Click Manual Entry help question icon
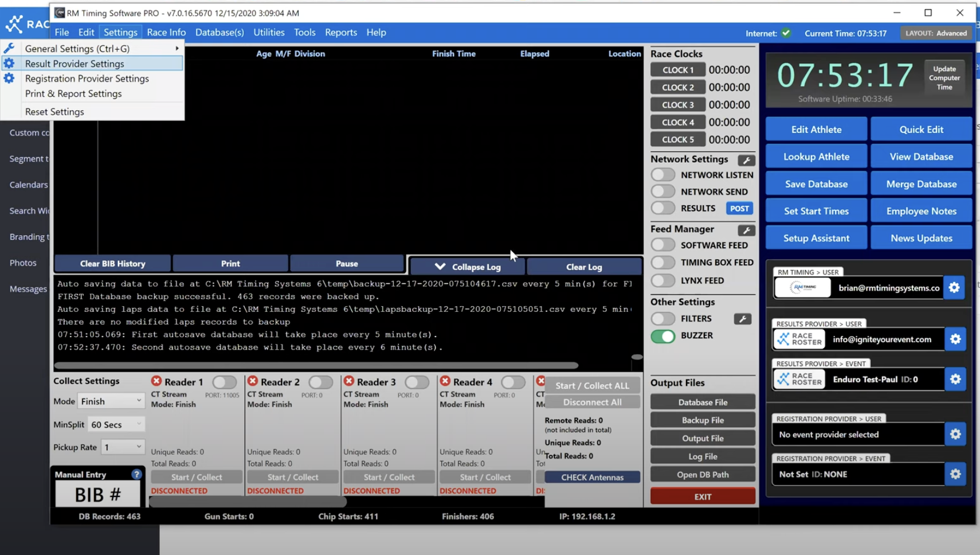The image size is (980, 555). point(136,474)
